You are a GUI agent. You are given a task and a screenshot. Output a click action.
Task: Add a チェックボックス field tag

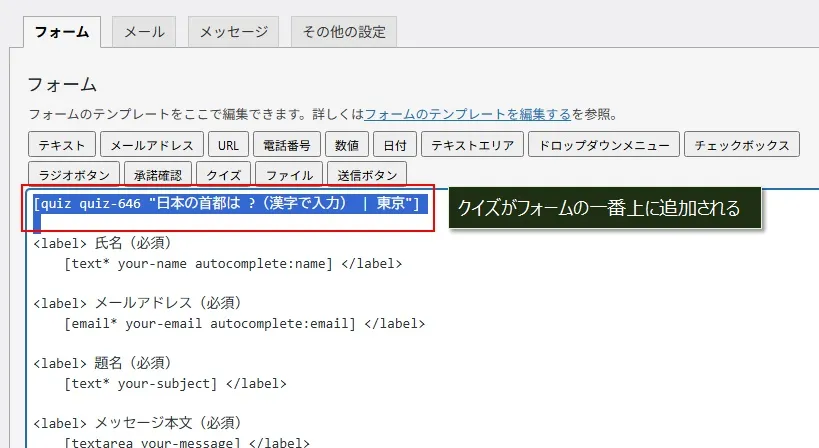[742, 145]
